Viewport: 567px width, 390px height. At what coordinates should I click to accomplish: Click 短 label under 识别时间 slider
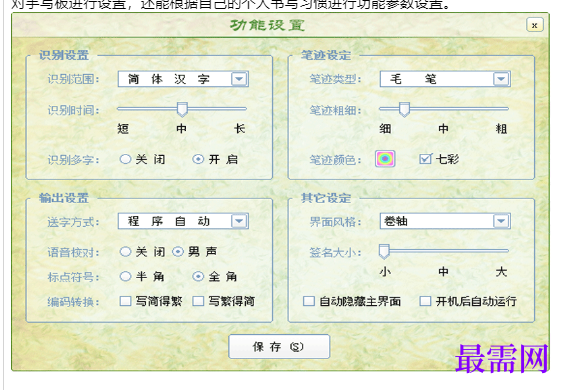(123, 128)
